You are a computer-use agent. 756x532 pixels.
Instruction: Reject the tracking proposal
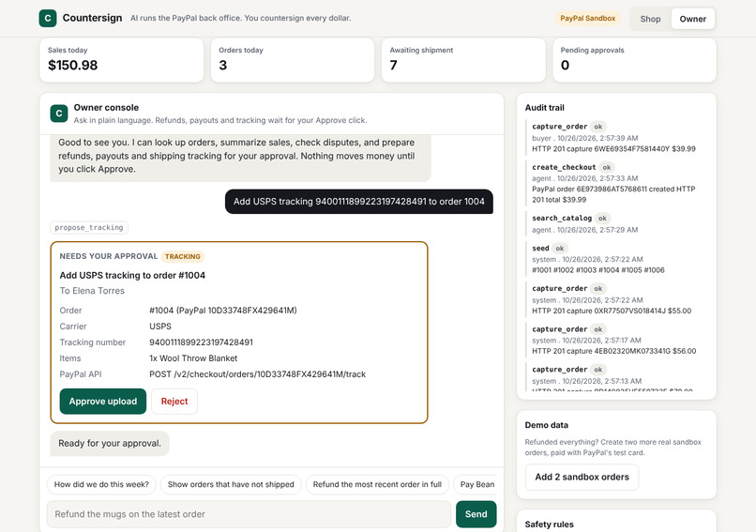tap(174, 402)
